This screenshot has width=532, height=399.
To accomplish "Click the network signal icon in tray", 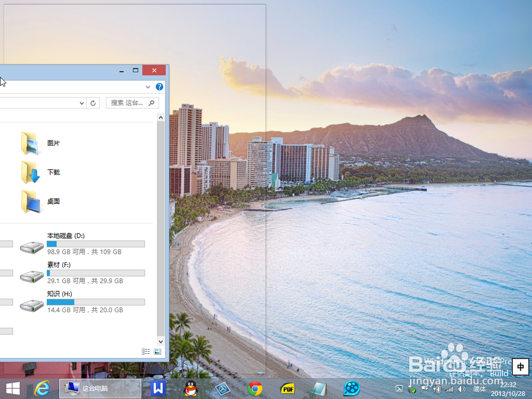I will [448, 388].
